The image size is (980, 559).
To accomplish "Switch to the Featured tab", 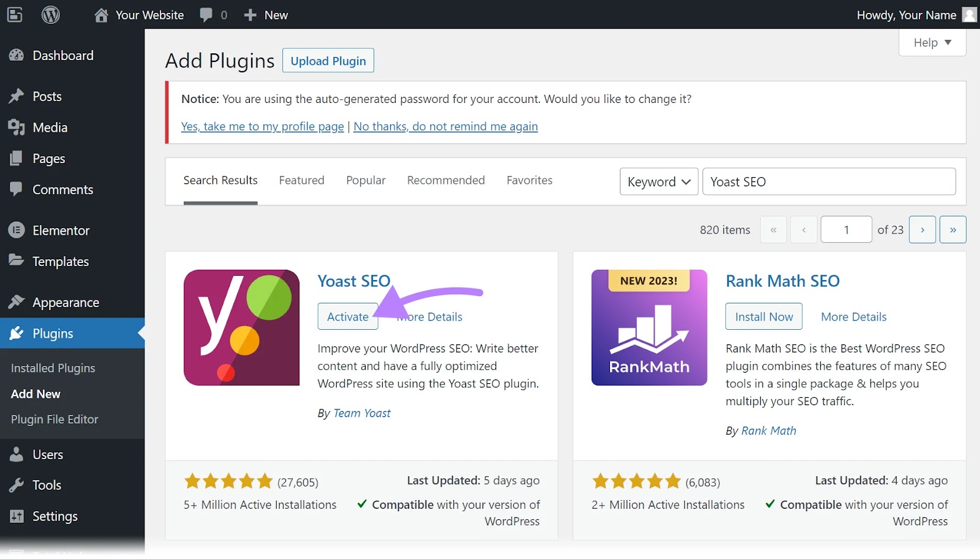I will tap(301, 180).
